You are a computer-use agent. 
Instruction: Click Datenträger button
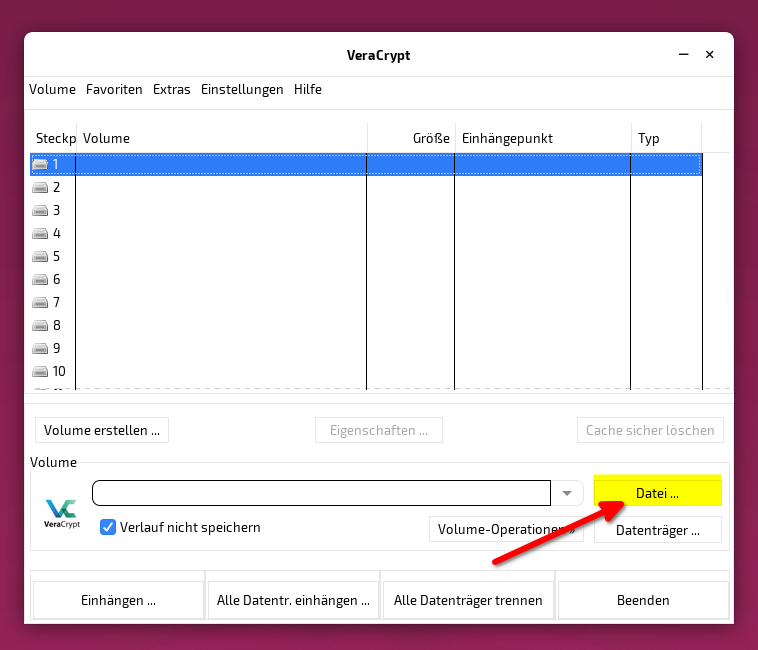coord(657,530)
